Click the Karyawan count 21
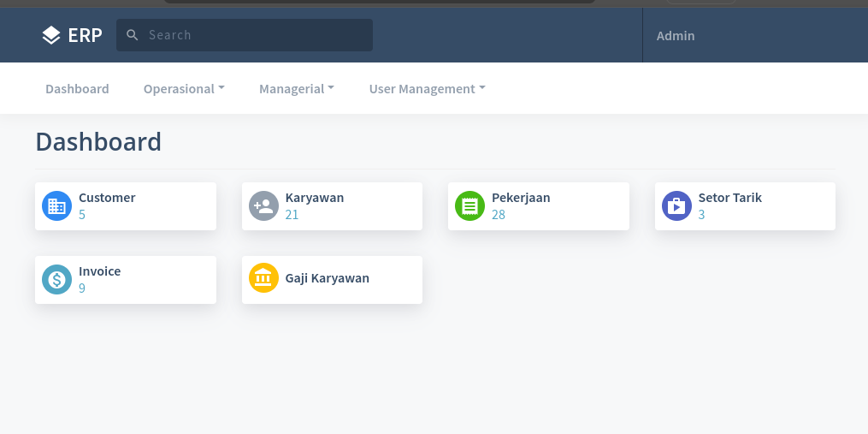This screenshot has height=434, width=868. coord(292,215)
